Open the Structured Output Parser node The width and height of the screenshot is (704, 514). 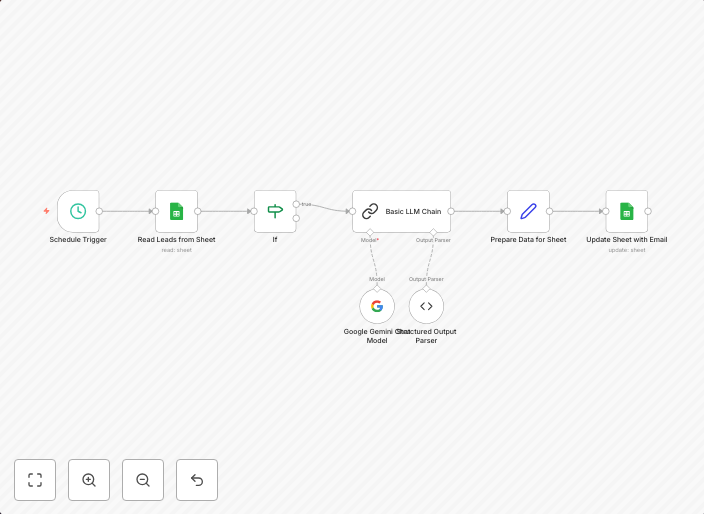coord(426,306)
